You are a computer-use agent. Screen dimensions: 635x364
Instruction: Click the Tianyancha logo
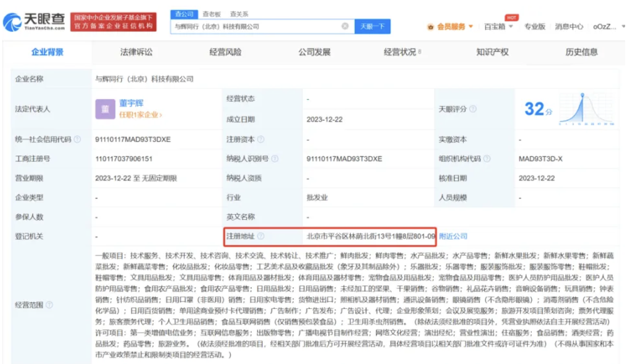pos(34,22)
